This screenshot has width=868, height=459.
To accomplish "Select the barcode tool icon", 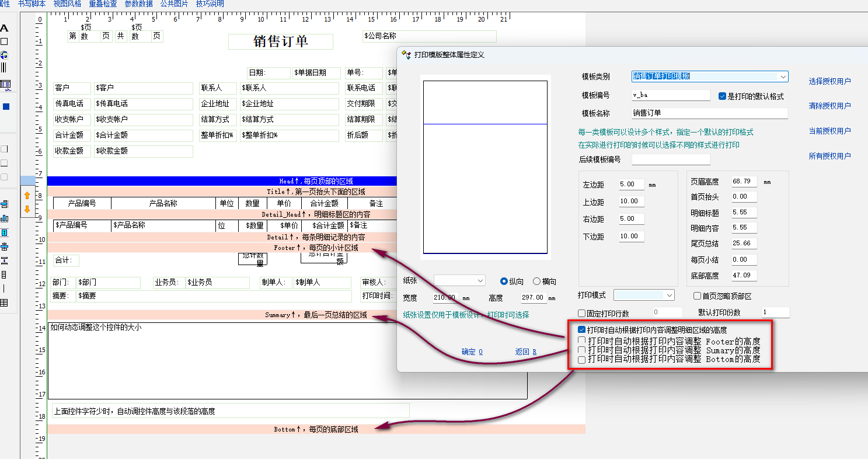I will coord(4,68).
